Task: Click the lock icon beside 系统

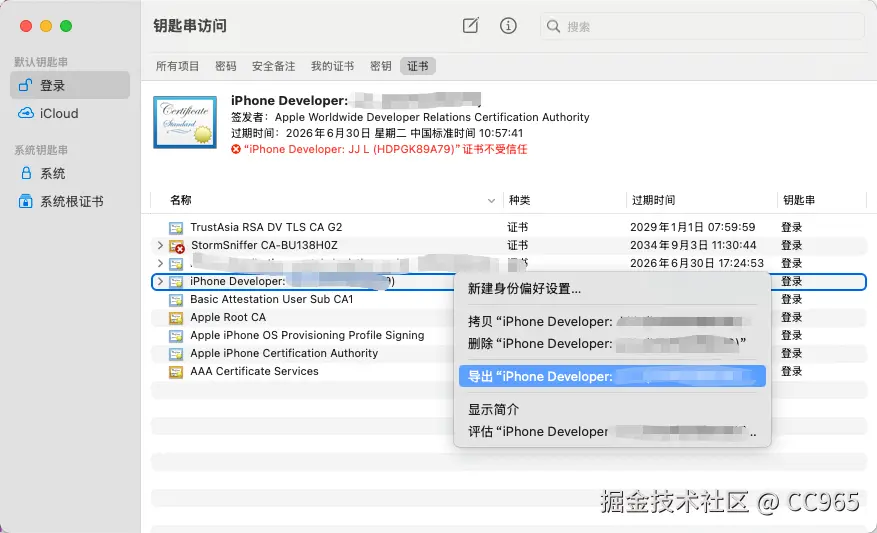Action: [26, 173]
